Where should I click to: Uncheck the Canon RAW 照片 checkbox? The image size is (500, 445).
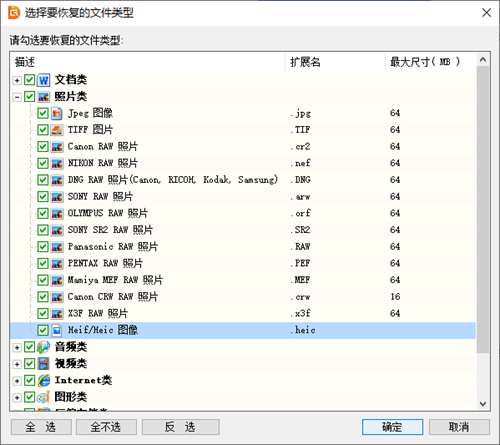coord(43,147)
